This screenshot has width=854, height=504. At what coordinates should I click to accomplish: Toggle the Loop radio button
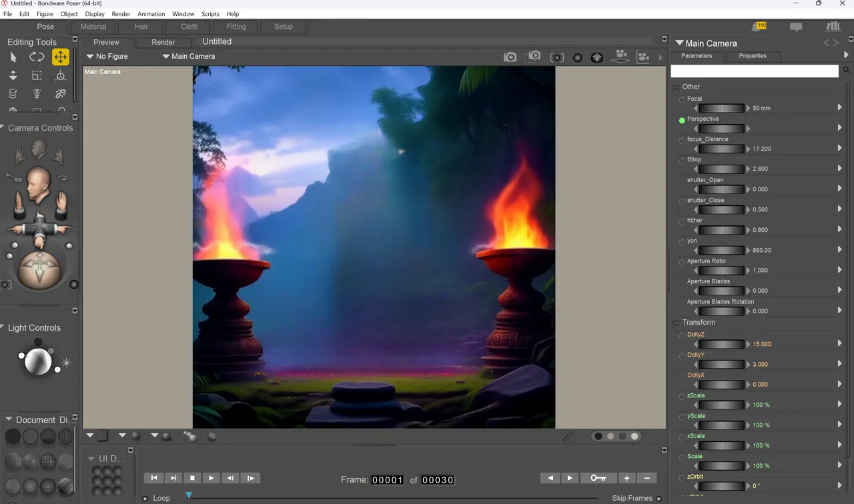pyautogui.click(x=145, y=498)
